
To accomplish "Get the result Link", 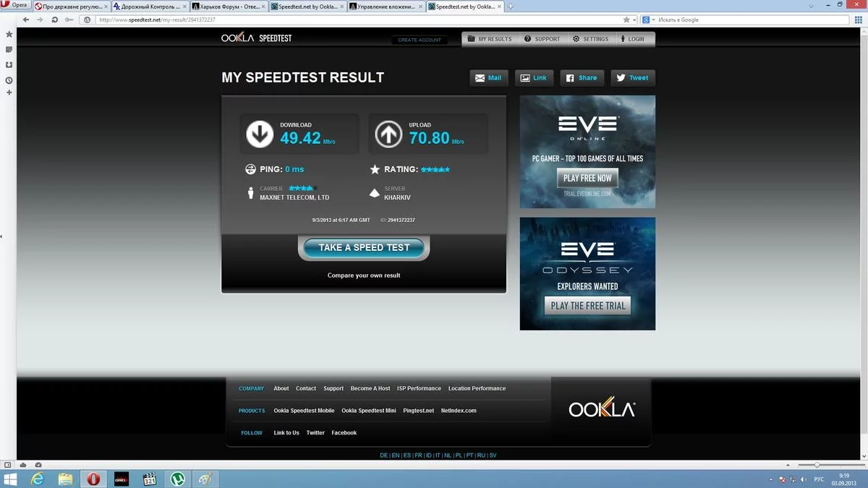I will 533,78.
